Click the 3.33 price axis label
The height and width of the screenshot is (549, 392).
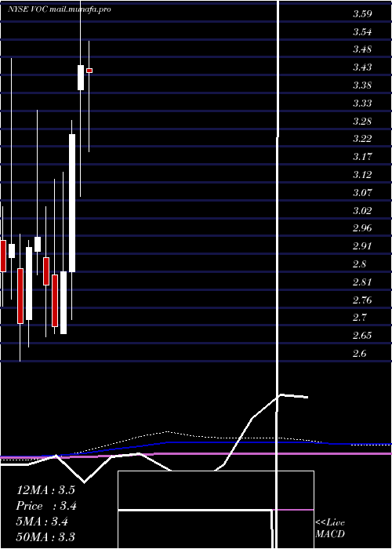pyautogui.click(x=362, y=104)
